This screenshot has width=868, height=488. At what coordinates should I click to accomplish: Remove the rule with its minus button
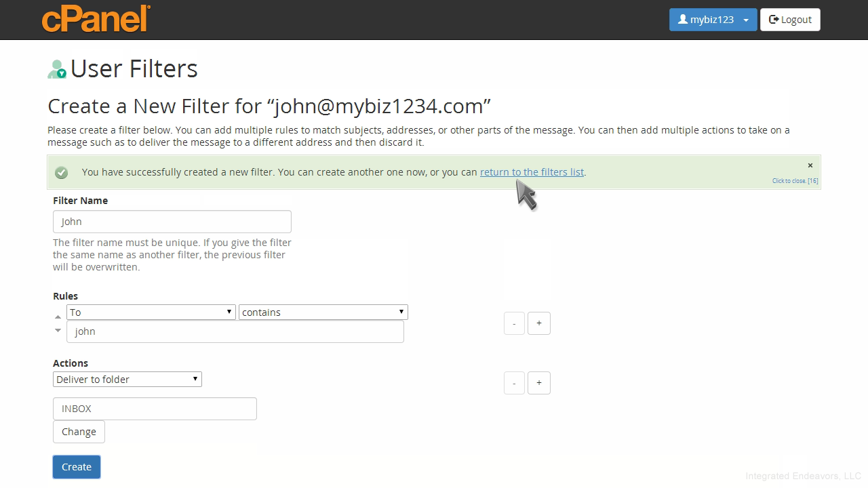point(514,323)
